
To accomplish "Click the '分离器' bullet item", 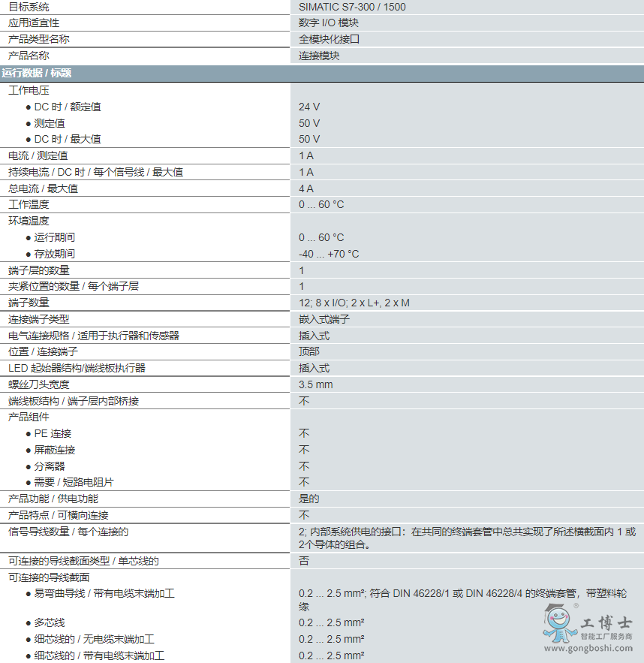I will [50, 466].
